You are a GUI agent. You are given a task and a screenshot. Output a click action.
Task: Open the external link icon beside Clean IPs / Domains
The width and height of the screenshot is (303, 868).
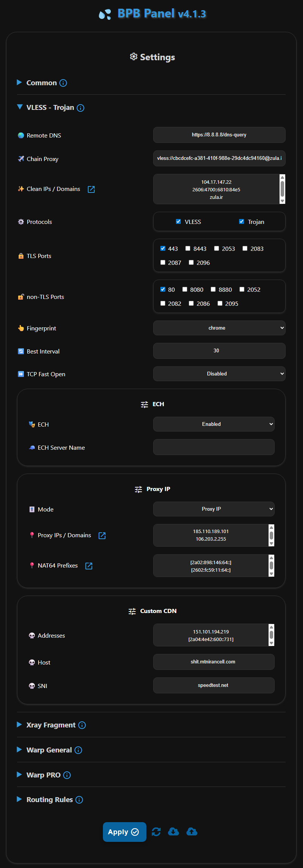pos(91,189)
